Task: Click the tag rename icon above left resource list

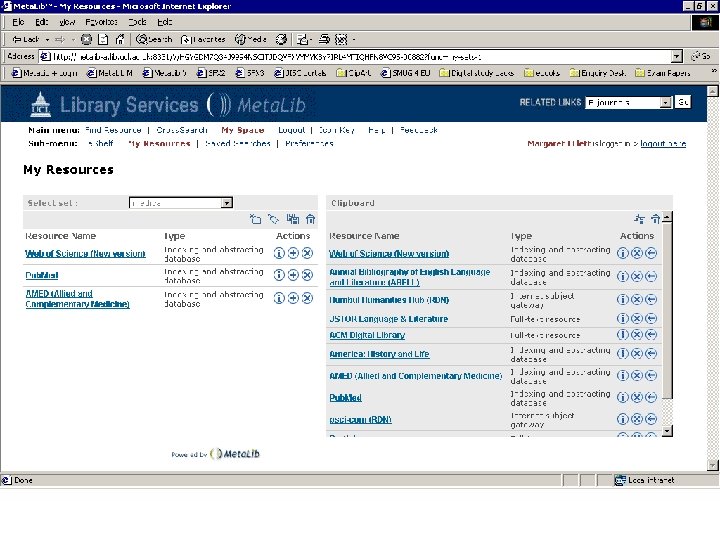Action: (x=274, y=219)
